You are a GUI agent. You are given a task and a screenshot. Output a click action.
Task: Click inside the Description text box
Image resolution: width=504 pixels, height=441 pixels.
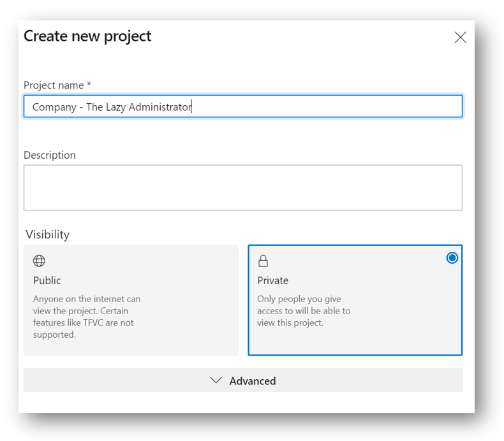tap(243, 187)
